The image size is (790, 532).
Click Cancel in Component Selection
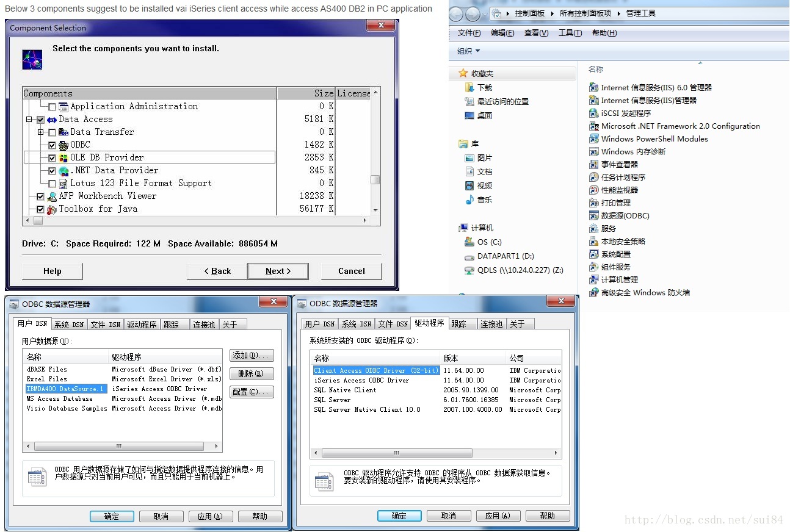tap(352, 271)
